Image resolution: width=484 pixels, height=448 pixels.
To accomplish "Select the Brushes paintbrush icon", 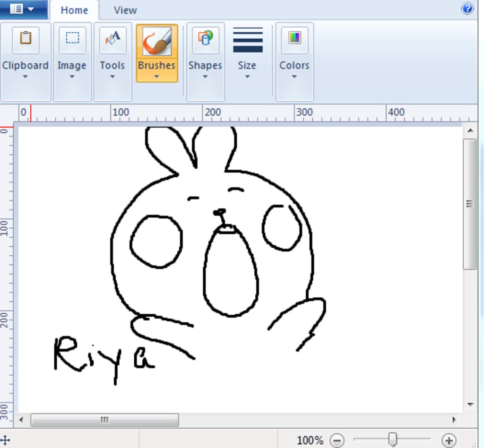I will (157, 41).
